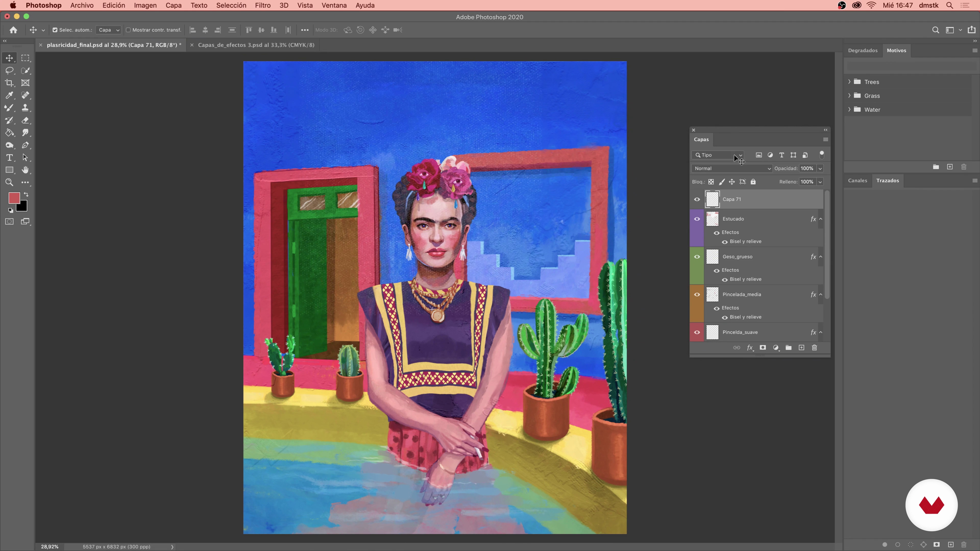Screen dimensions: 980x551
Task: Toggle Estucado Bisel y relieve effect visibility
Action: [725, 242]
